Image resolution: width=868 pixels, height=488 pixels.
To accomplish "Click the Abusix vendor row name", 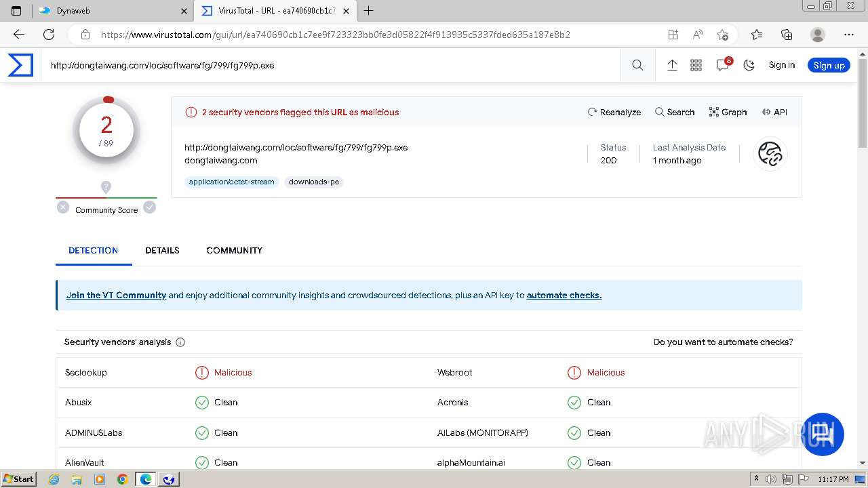I will pyautogui.click(x=78, y=403).
